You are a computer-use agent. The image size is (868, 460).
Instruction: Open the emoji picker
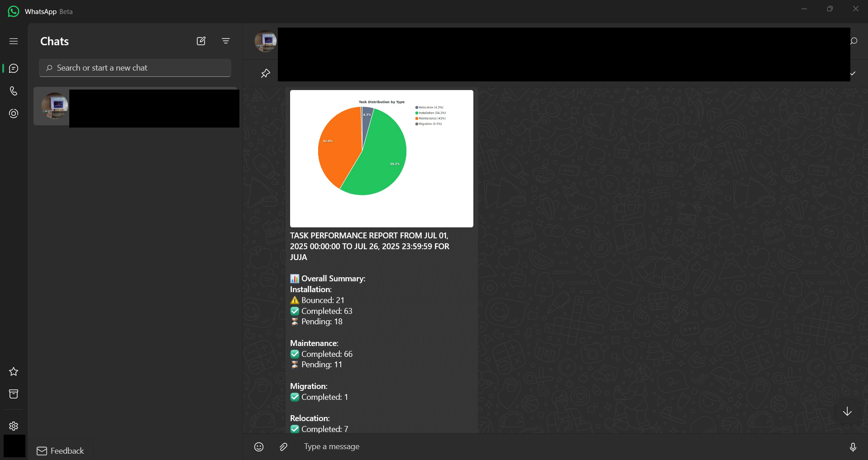pos(259,447)
